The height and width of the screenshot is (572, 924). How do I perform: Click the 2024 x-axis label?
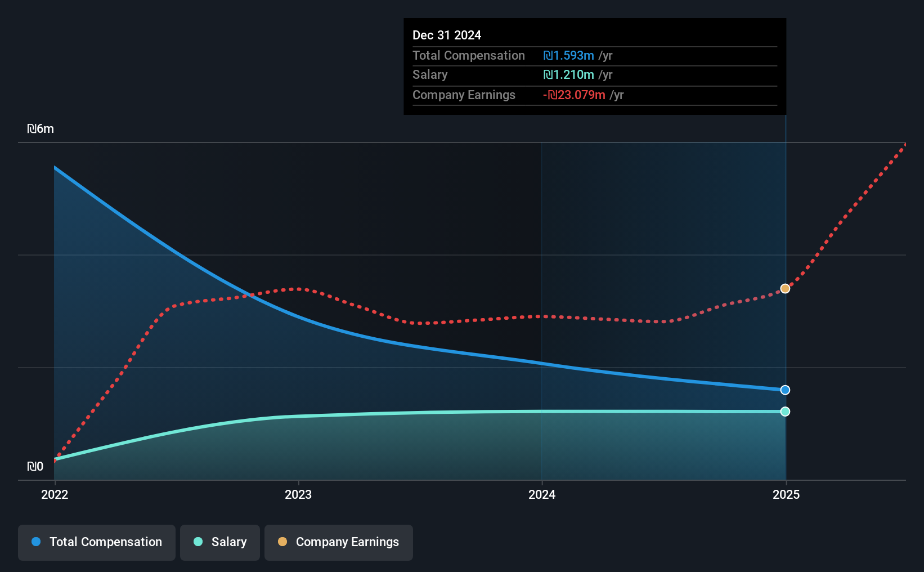[542, 494]
